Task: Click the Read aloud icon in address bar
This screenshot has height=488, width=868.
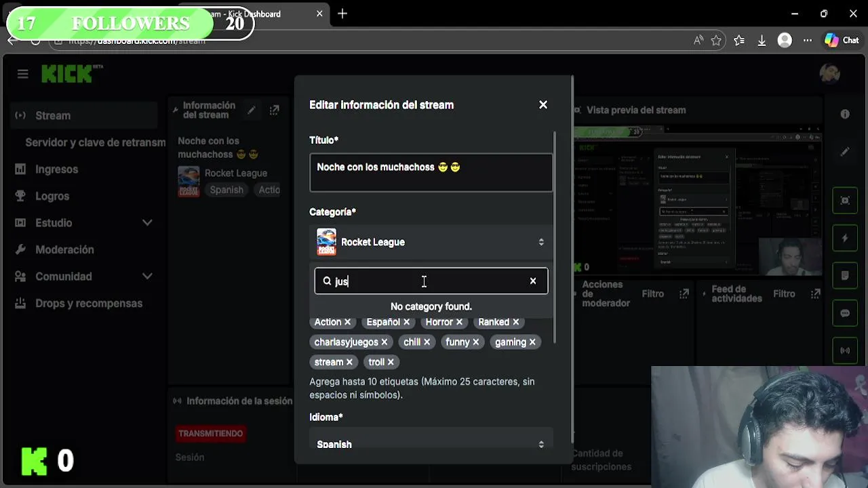Action: [x=698, y=41]
